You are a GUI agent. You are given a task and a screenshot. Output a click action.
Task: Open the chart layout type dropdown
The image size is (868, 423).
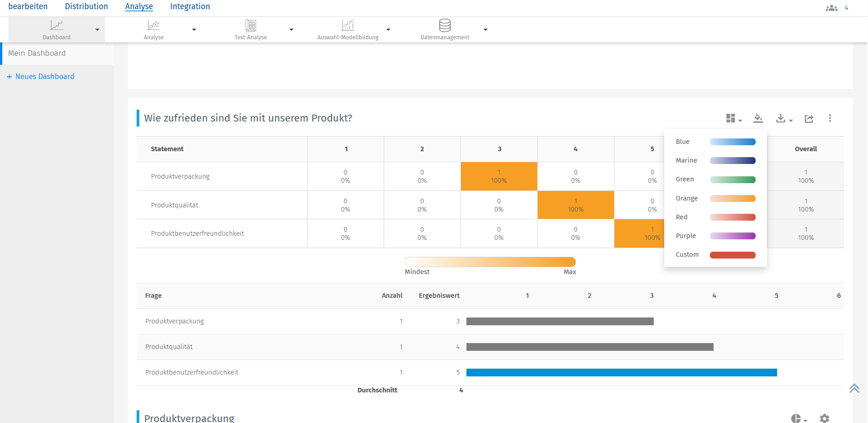(x=734, y=119)
